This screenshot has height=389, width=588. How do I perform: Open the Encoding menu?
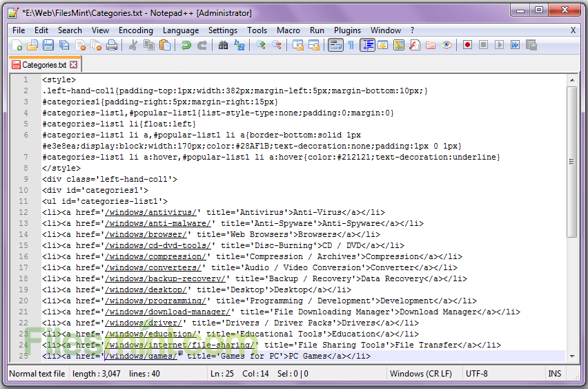click(136, 30)
